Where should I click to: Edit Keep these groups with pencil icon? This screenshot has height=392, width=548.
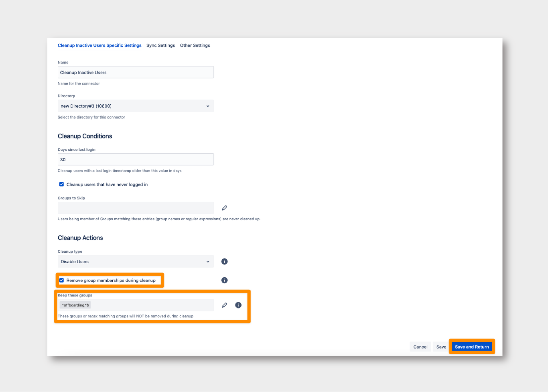pyautogui.click(x=225, y=305)
